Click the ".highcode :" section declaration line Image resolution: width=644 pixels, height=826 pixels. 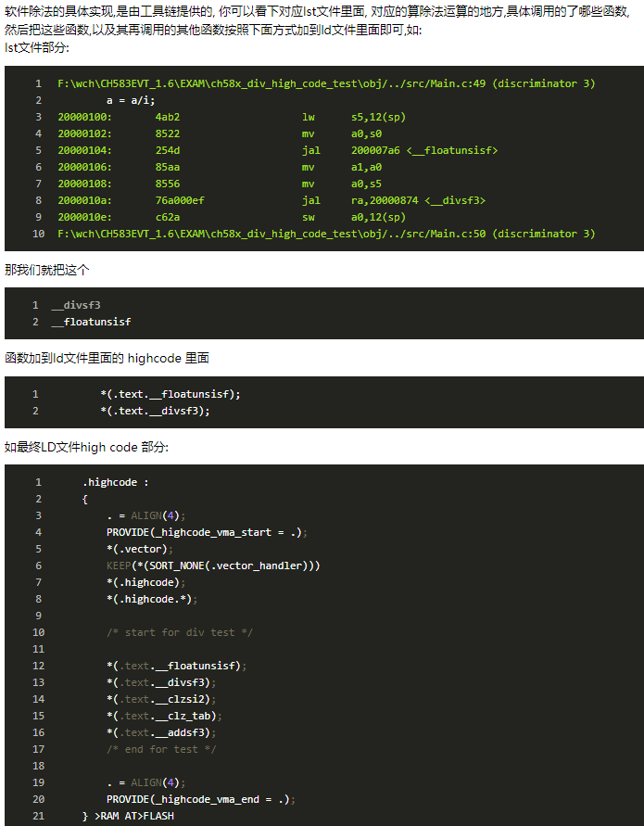point(115,482)
